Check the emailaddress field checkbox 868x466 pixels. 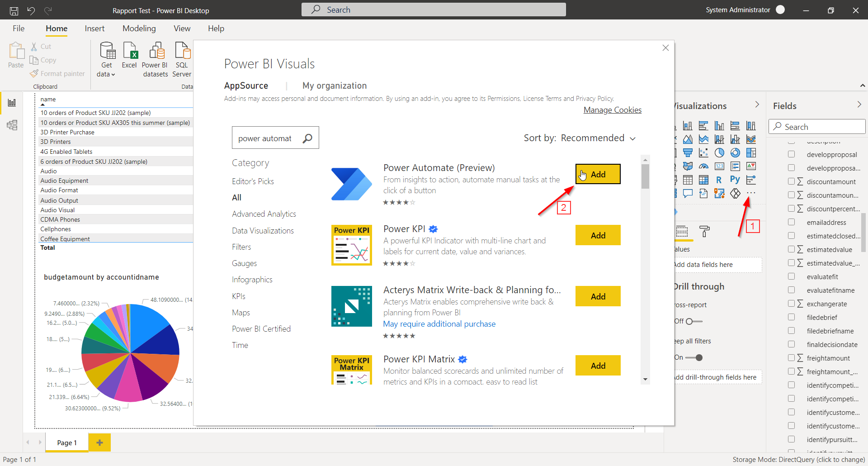coord(792,222)
